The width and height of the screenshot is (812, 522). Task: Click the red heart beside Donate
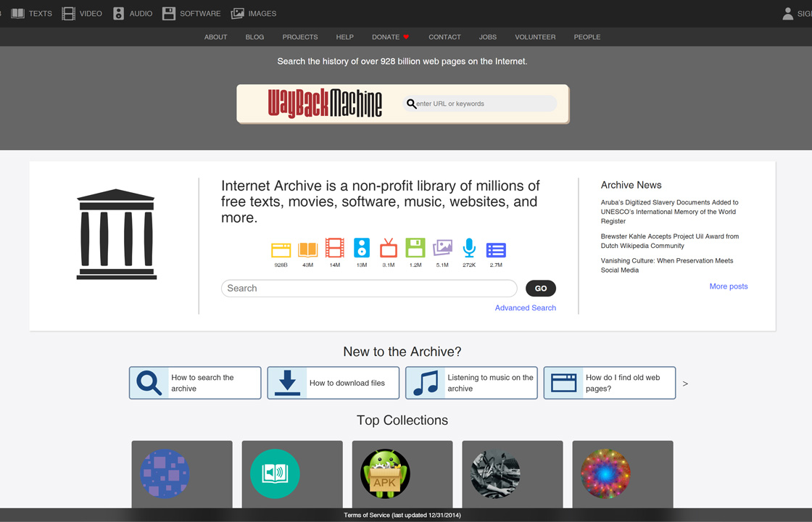(406, 37)
